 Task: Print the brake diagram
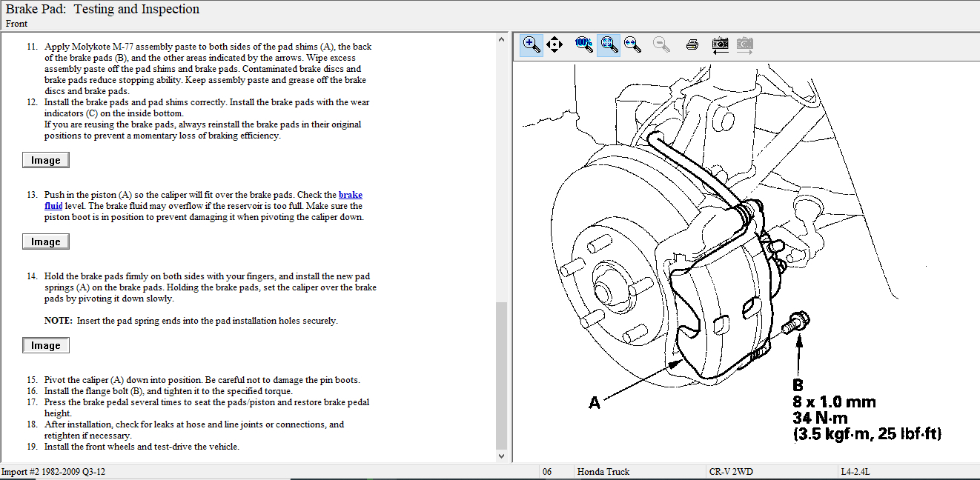692,45
